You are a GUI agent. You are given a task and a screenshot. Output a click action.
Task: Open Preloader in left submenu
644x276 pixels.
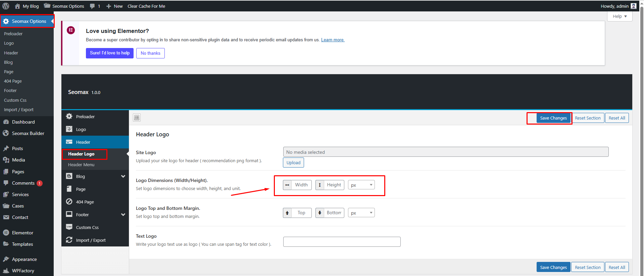13,34
